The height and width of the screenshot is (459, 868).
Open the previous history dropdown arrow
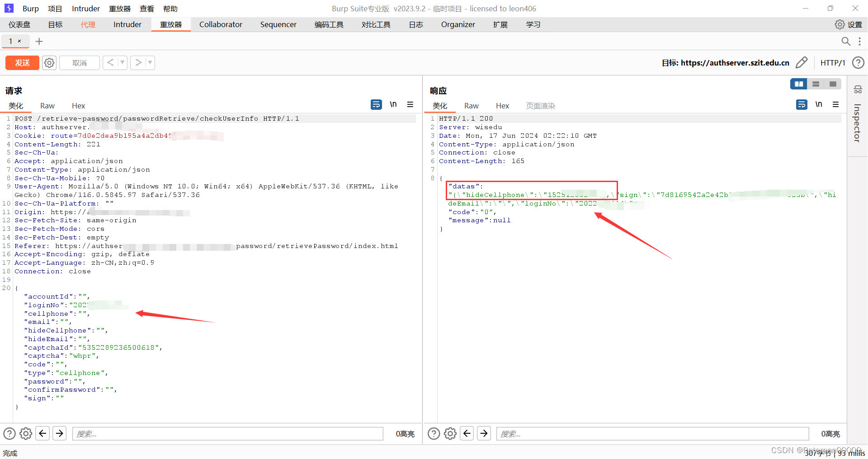[x=123, y=63]
